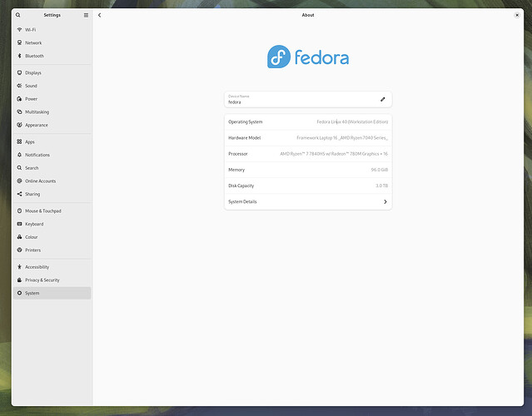532x416 pixels.
Task: Click the Mouse & Touchpad icon
Action: pos(19,210)
